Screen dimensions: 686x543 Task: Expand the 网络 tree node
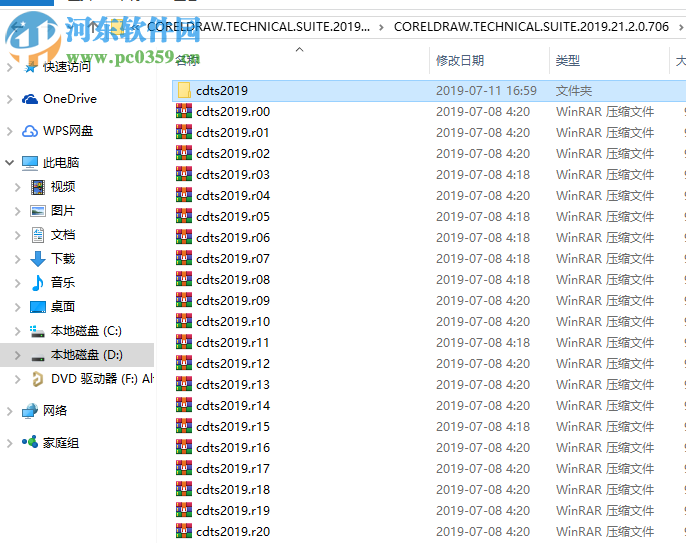[x=10, y=411]
